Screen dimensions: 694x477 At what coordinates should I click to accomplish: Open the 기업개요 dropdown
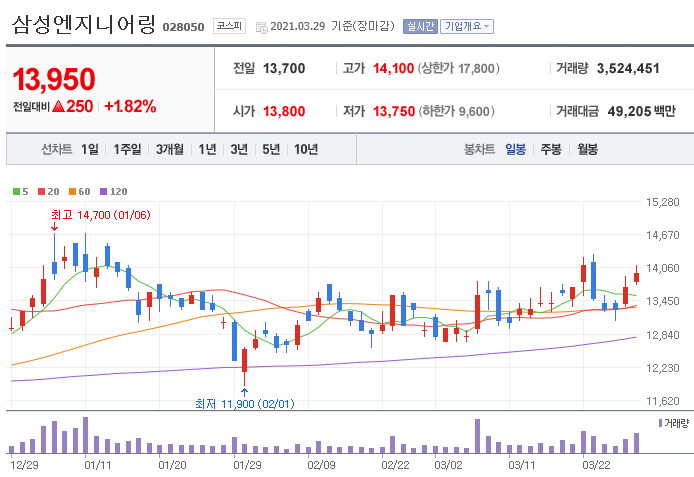467,27
